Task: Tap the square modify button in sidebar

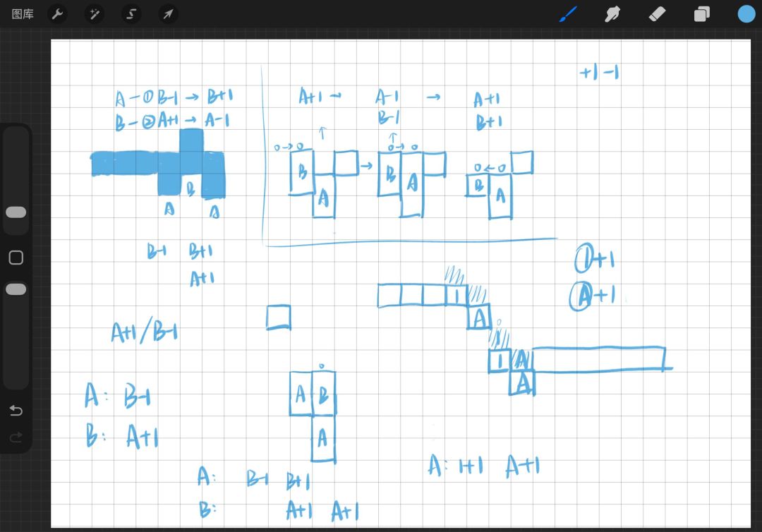Action: tap(16, 258)
